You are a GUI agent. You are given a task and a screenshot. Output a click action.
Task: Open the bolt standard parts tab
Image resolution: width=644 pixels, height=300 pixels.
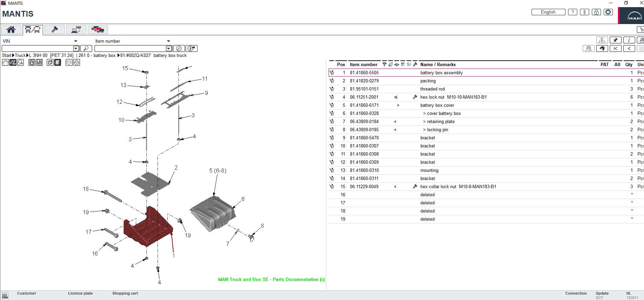click(54, 29)
